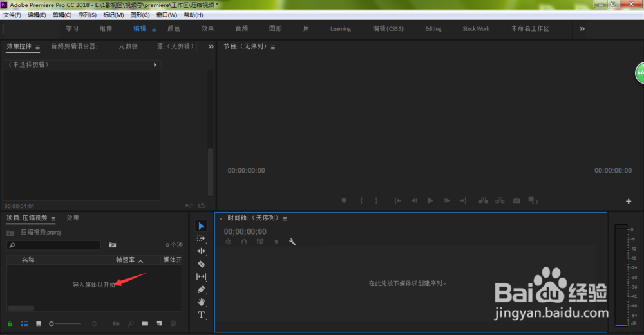Select the Type tool
The width and height of the screenshot is (644, 335).
point(201,315)
